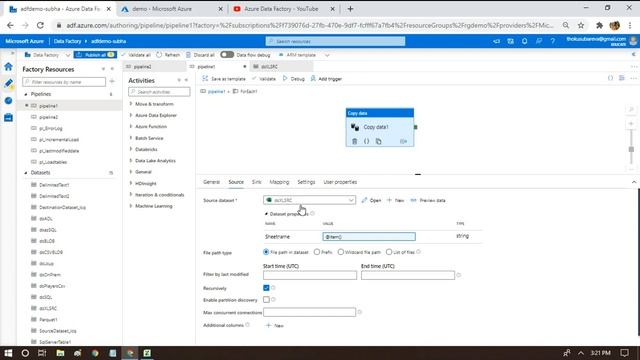Image resolution: width=640 pixels, height=360 pixels.
Task: Open the pipeline code view braces icon
Action: point(610,78)
